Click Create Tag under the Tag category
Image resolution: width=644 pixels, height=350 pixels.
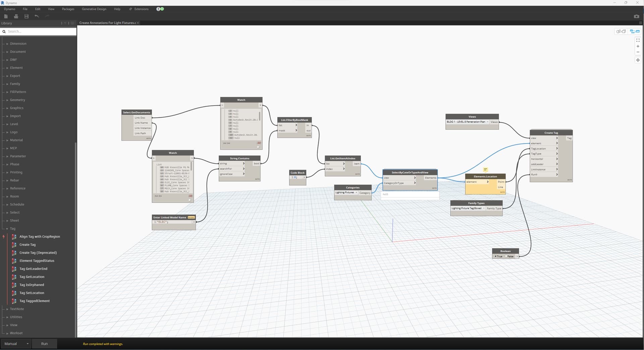pos(27,244)
